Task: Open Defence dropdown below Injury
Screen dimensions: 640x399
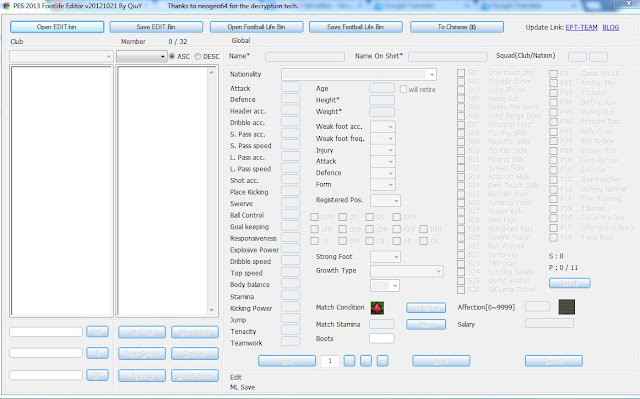Action: (382, 173)
